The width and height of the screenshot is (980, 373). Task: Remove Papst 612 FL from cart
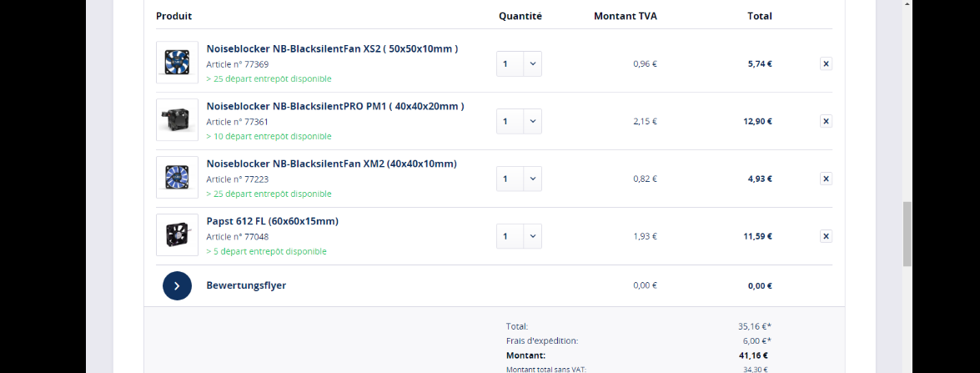(826, 236)
